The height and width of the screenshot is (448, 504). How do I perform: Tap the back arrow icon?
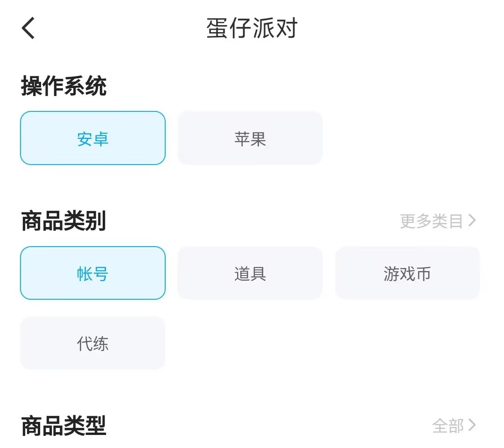[28, 28]
